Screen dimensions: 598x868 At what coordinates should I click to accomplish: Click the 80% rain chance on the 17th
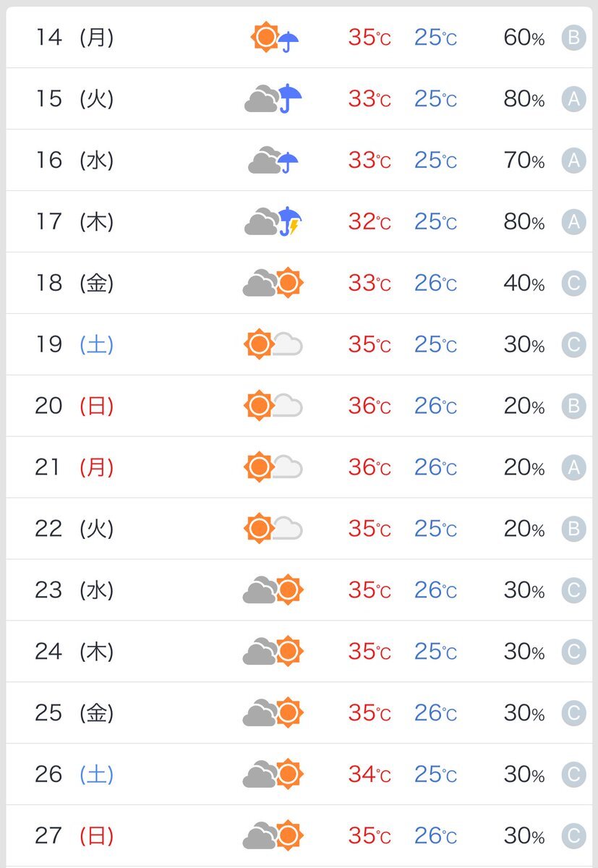click(524, 222)
